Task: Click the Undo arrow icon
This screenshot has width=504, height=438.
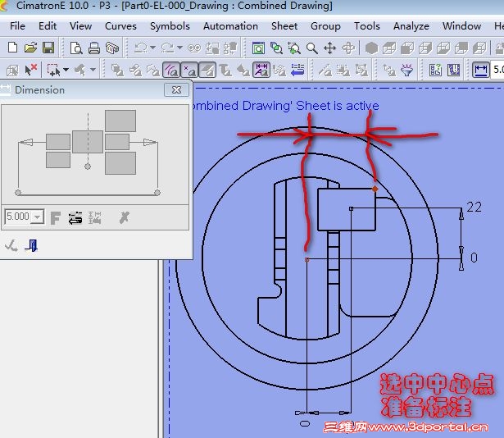Action: [140, 48]
